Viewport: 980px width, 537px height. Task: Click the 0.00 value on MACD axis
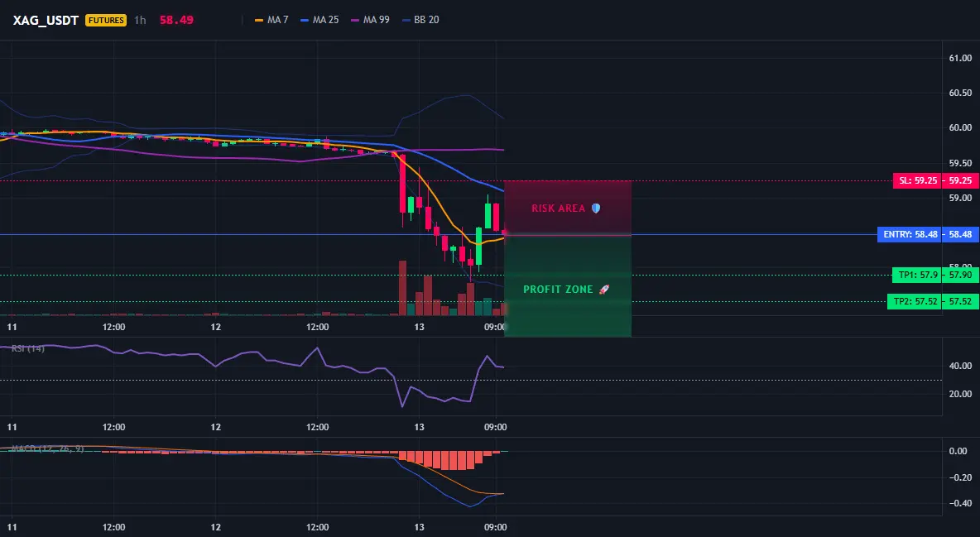(958, 451)
